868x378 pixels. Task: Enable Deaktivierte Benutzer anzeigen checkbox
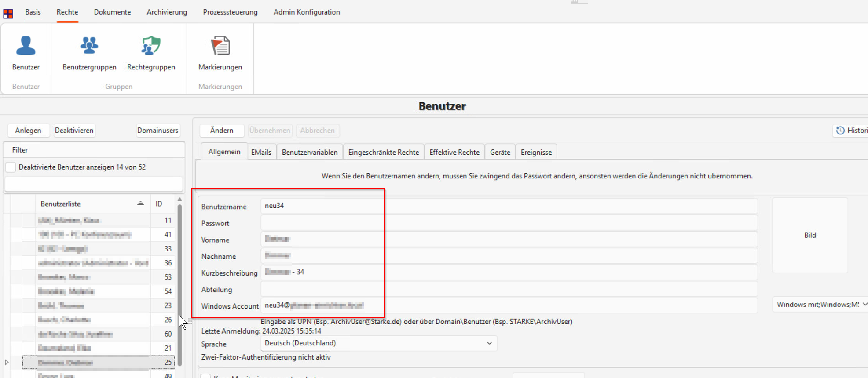(11, 167)
